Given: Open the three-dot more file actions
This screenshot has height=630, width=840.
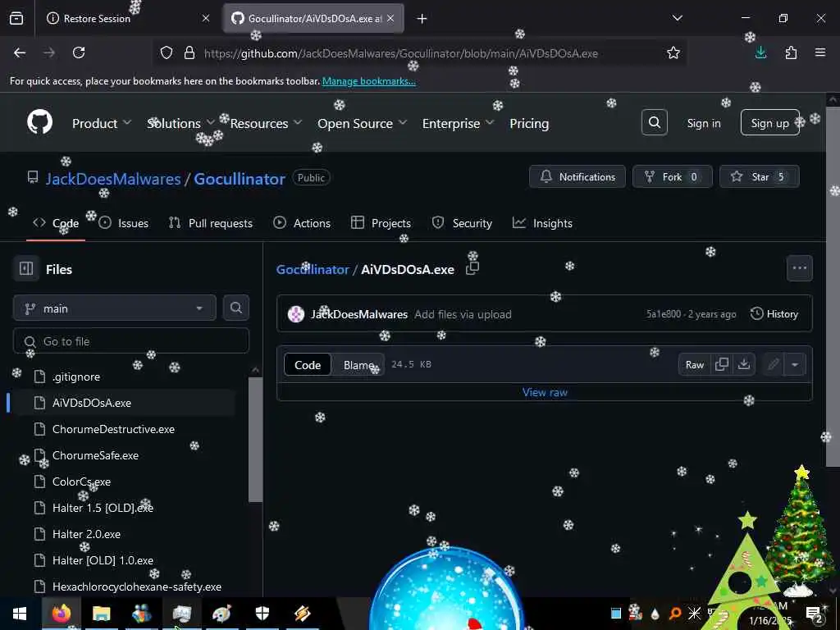Looking at the screenshot, I should click(799, 268).
